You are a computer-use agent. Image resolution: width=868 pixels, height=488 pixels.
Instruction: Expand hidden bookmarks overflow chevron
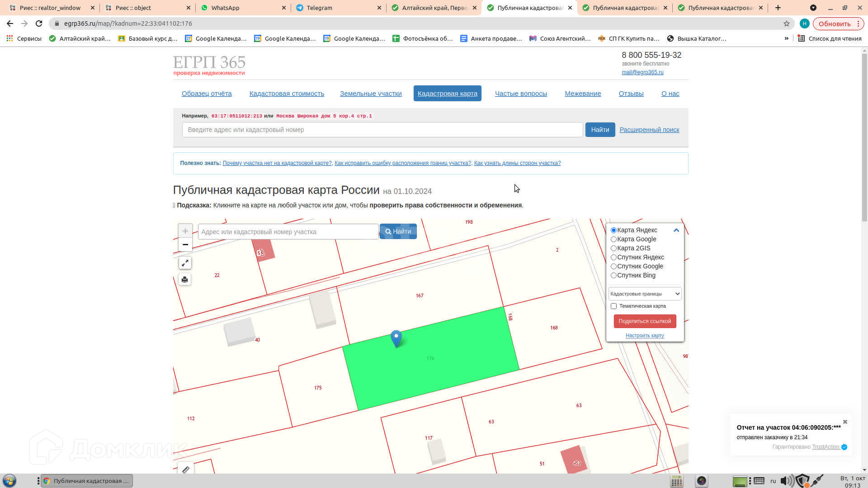click(786, 38)
